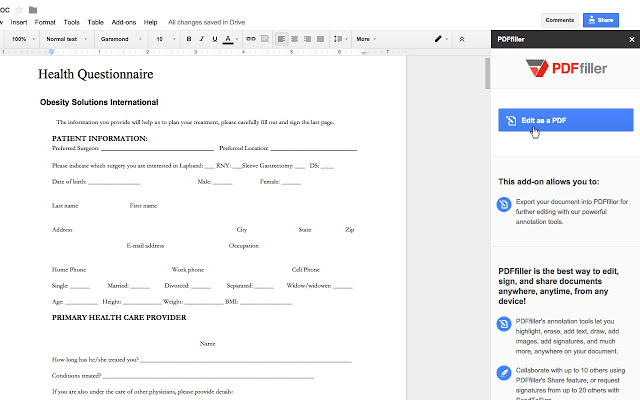Move document using the folder icon
This screenshot has height=400, width=640.
point(33,10)
